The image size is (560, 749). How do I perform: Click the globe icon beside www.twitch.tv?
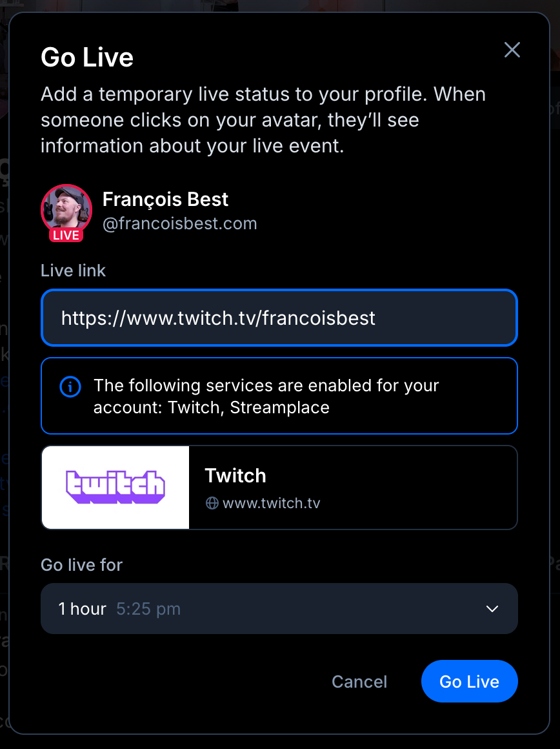(212, 503)
